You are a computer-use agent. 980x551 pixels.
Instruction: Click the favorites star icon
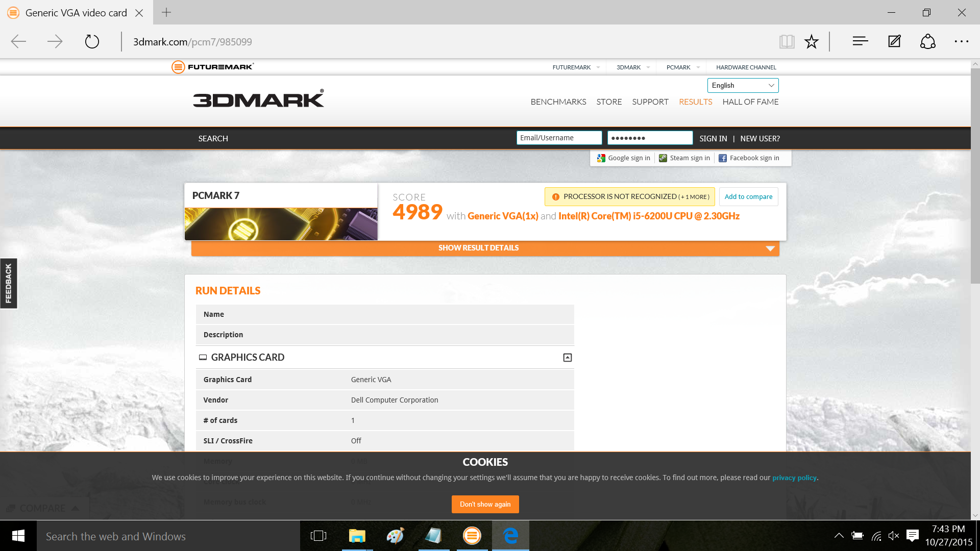coord(811,42)
